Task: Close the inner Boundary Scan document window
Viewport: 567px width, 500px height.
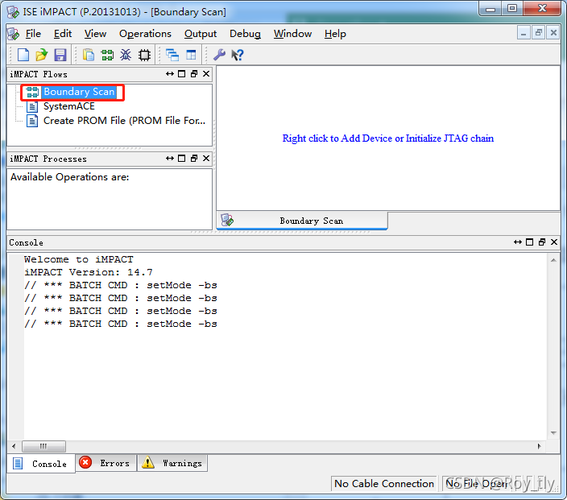Action: click(553, 33)
